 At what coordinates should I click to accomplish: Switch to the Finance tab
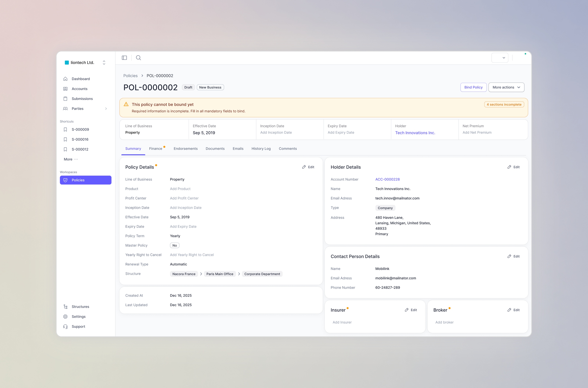[155, 148]
